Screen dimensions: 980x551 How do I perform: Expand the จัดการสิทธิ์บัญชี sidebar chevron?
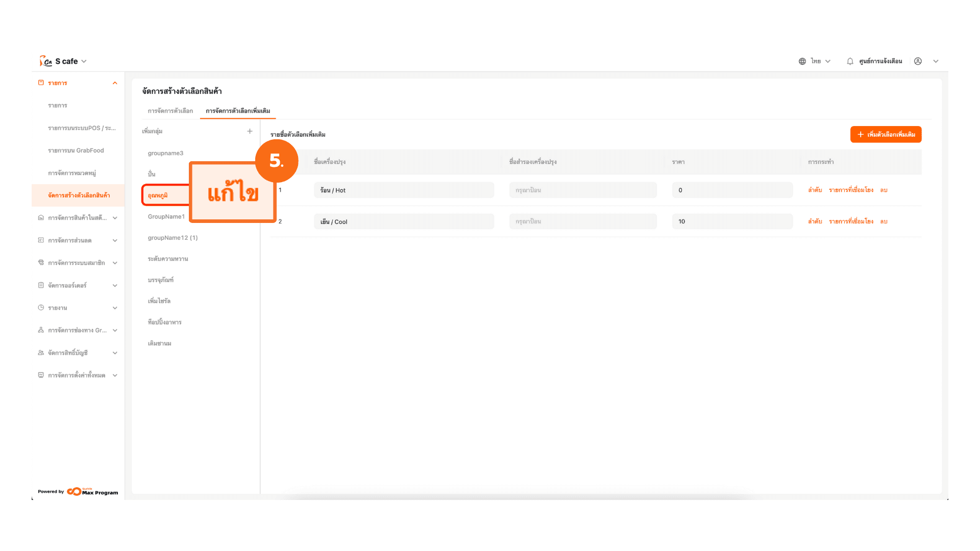tap(115, 353)
